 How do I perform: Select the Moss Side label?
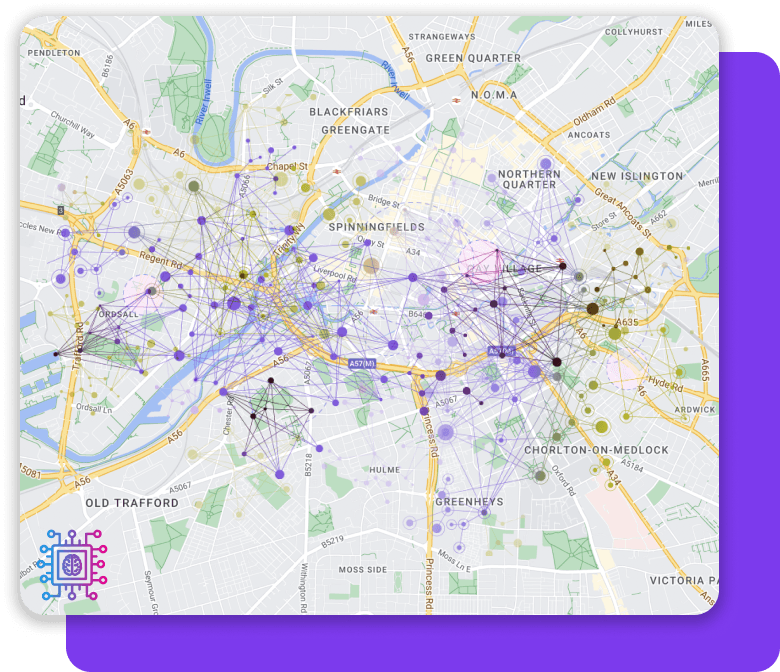pos(362,569)
